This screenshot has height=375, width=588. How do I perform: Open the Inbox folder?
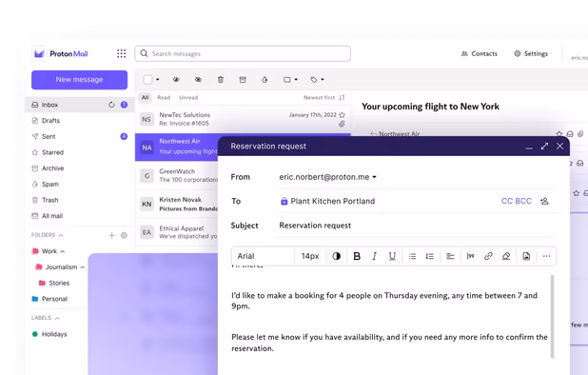80,105
